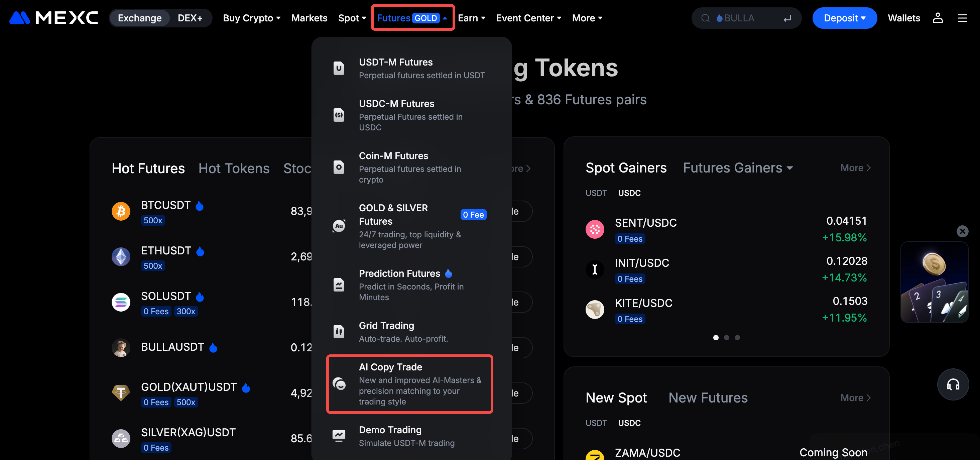Select the first carousel pagination dot
This screenshot has height=460, width=980.
click(x=716, y=338)
